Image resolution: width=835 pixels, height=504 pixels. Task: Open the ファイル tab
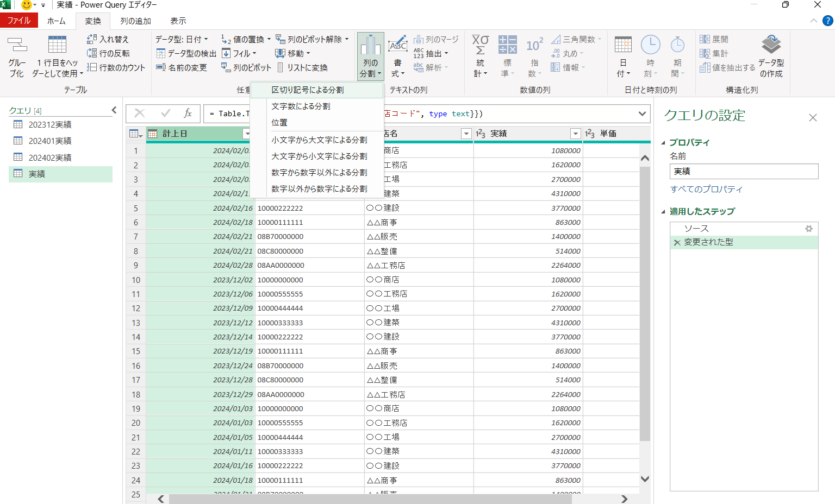coord(19,21)
